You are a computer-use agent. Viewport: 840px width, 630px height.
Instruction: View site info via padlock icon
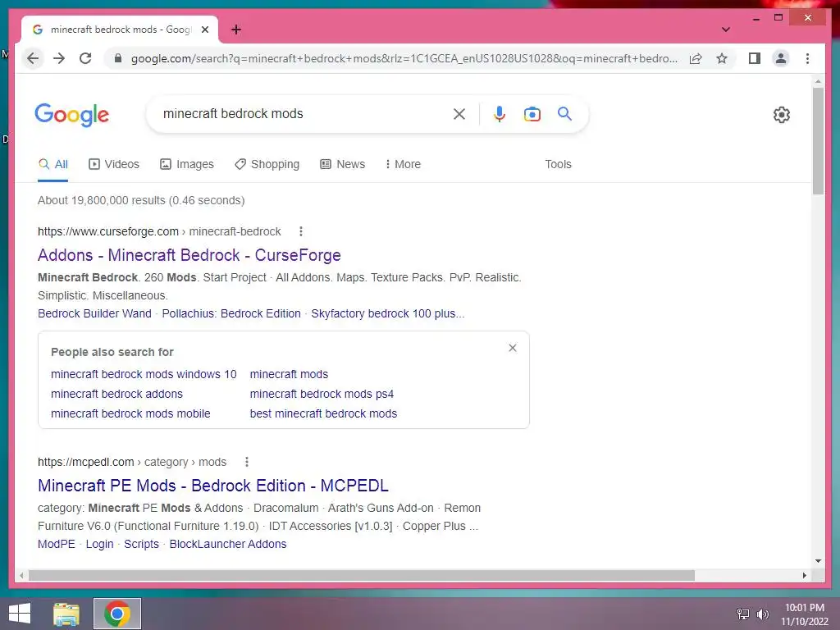click(x=118, y=58)
